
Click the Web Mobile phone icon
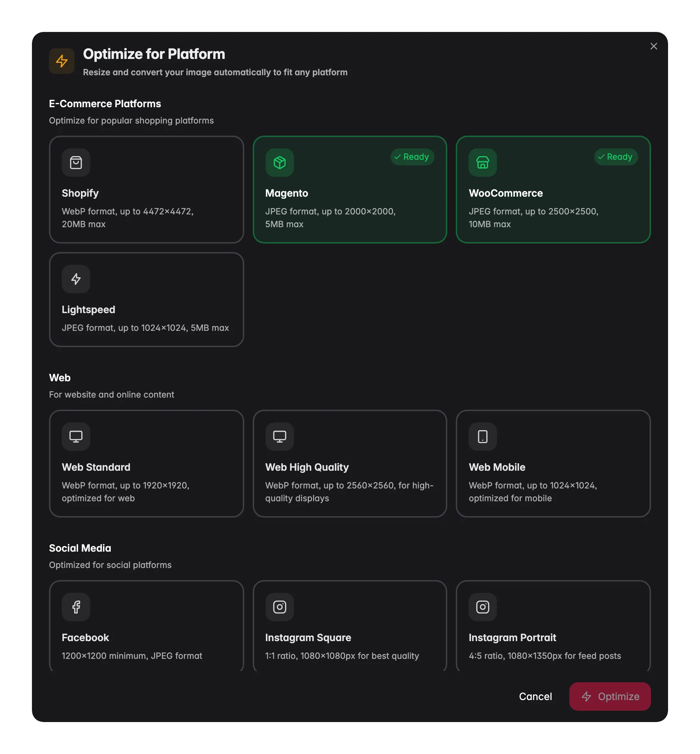[482, 437]
